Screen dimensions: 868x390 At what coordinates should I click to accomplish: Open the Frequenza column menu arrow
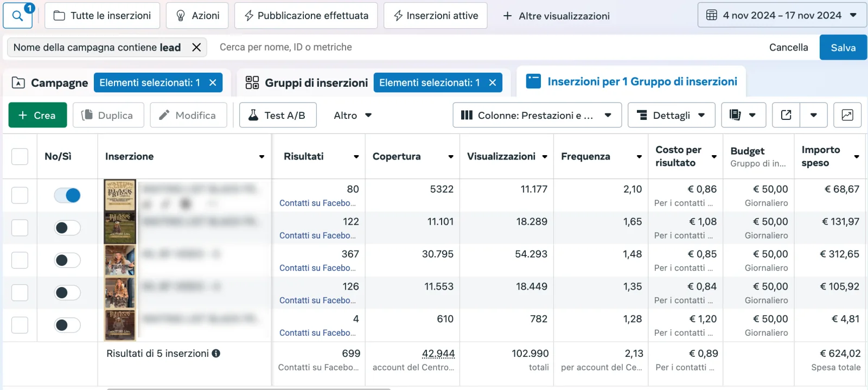639,157
